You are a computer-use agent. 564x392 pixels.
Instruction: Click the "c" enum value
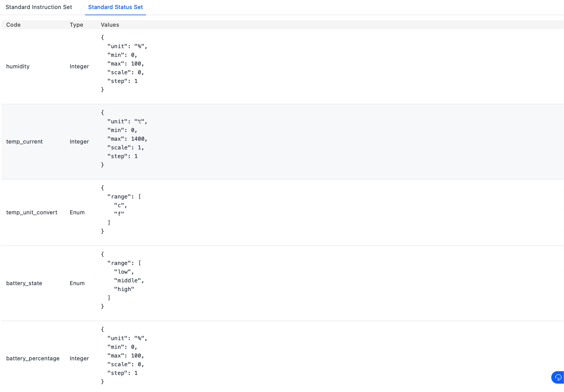[x=121, y=205]
